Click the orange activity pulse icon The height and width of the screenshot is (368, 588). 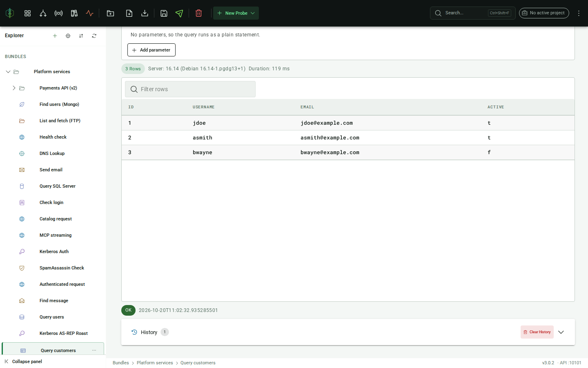point(89,13)
